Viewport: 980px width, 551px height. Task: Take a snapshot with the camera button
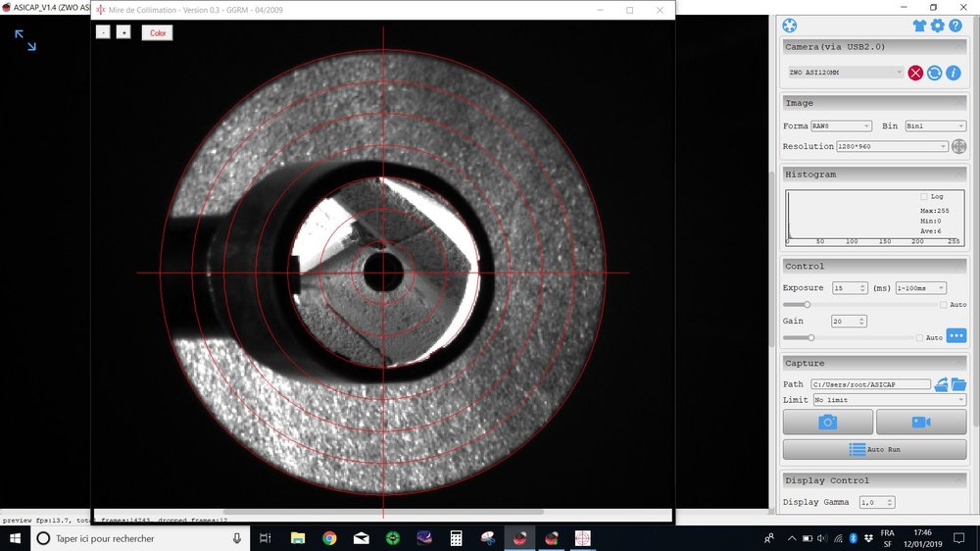pos(827,423)
